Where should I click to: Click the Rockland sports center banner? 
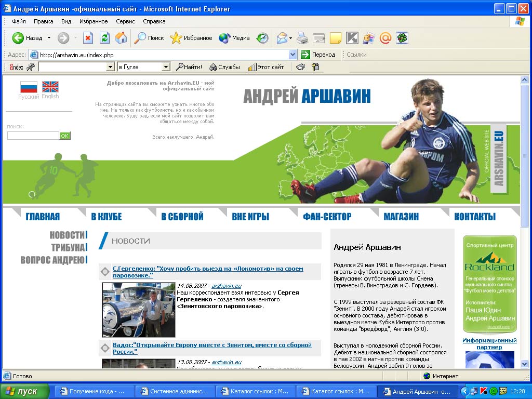[489, 284]
